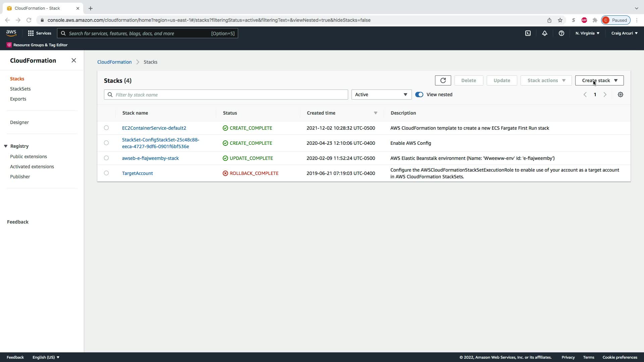Click the help question mark icon
This screenshot has height=362, width=644.
pos(561,33)
